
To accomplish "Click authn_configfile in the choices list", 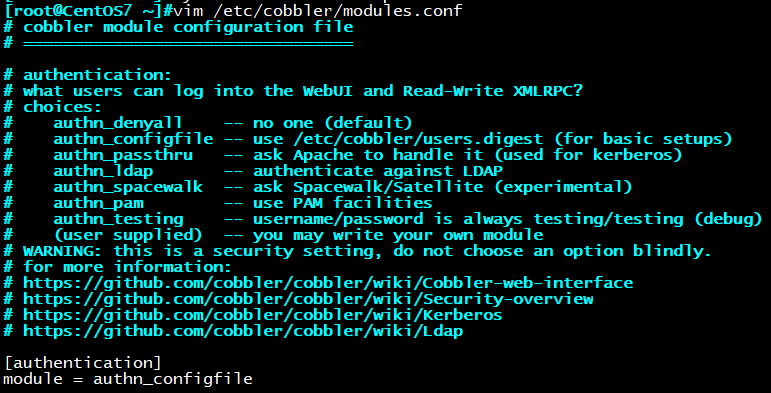I will point(133,139).
